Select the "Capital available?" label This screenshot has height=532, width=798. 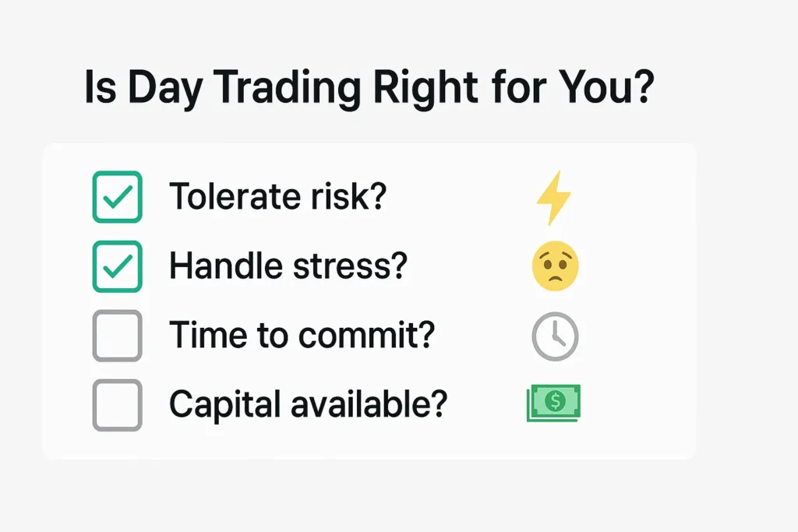tap(308, 404)
